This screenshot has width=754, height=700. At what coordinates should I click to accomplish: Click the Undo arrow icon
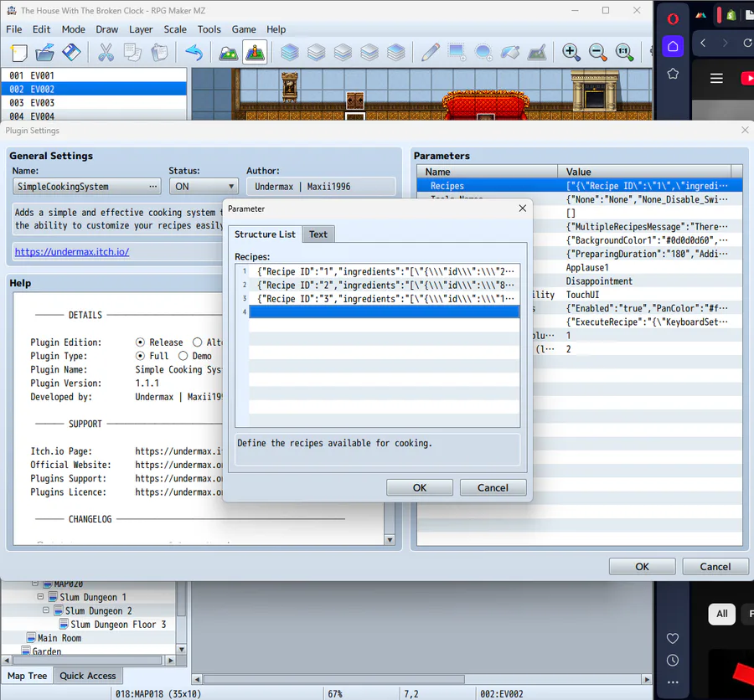pos(194,52)
